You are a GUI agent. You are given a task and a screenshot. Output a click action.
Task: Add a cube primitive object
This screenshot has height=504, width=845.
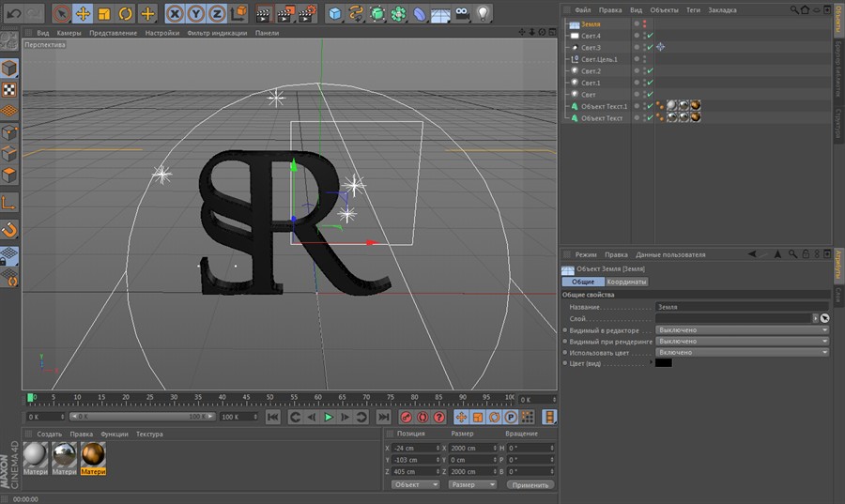335,13
